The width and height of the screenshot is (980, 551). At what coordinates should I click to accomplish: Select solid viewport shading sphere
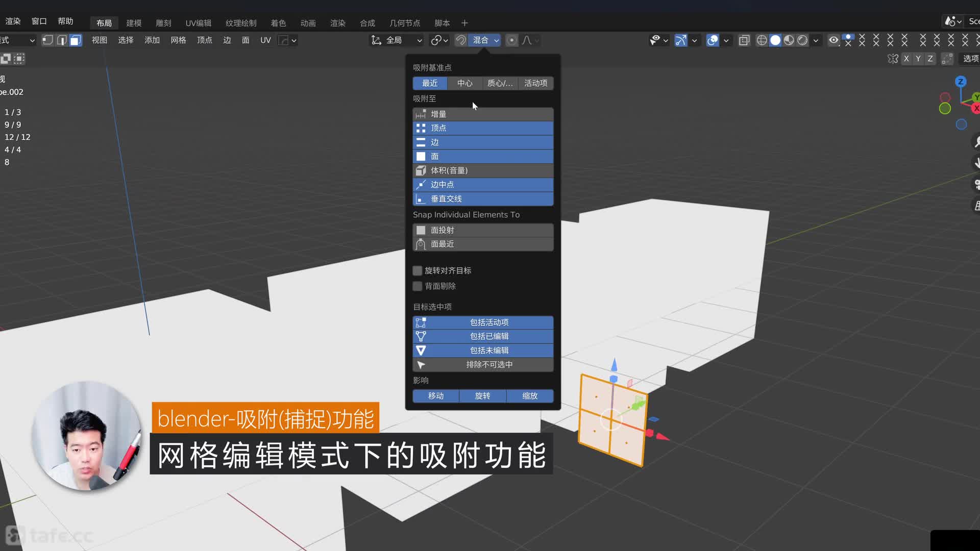(x=775, y=40)
